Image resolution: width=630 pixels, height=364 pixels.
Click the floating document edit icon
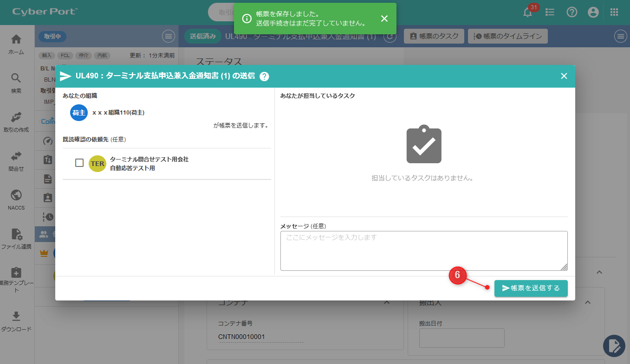point(614,345)
